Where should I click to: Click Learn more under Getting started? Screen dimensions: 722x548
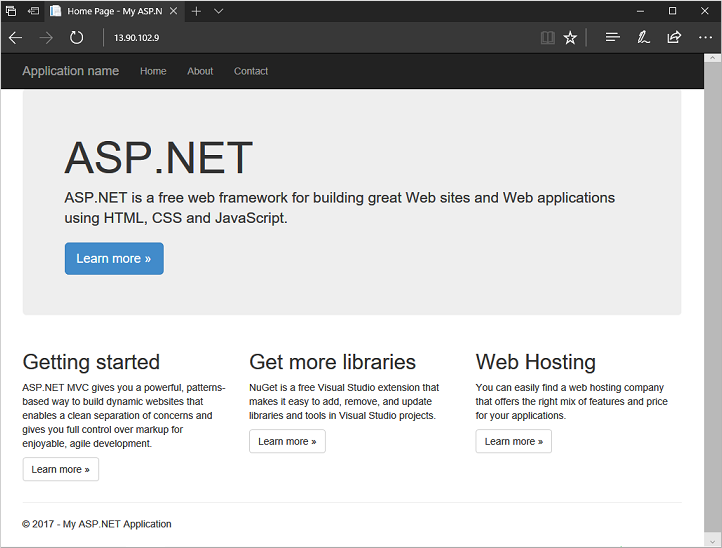coord(61,469)
